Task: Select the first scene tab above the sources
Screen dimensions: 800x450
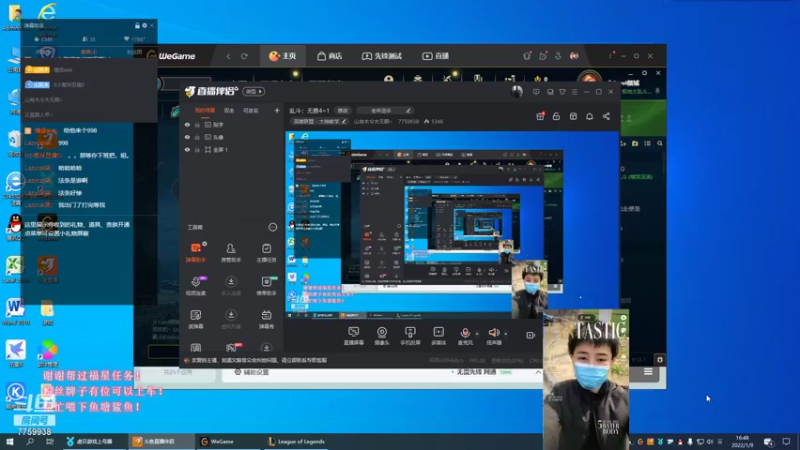Action: pyautogui.click(x=205, y=110)
